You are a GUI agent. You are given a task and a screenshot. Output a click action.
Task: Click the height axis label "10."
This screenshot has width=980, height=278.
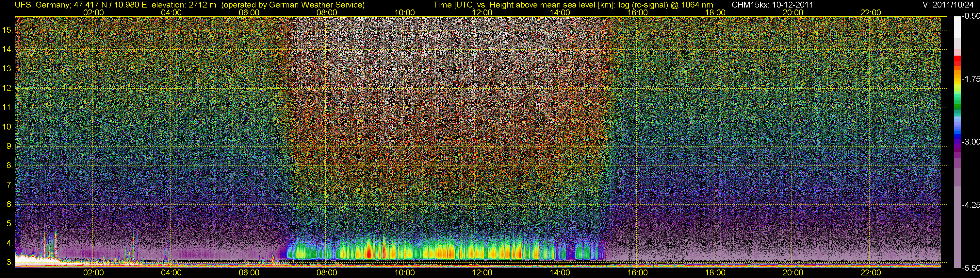click(x=8, y=127)
